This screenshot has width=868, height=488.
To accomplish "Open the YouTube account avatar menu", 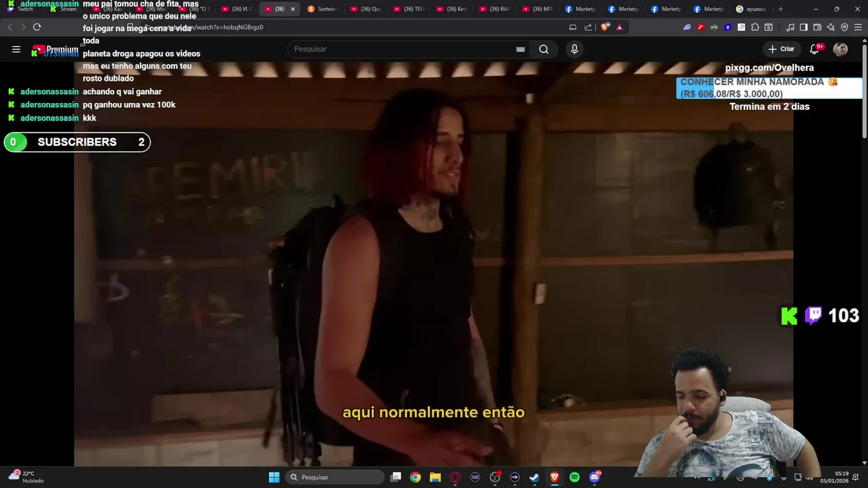I will coord(840,49).
